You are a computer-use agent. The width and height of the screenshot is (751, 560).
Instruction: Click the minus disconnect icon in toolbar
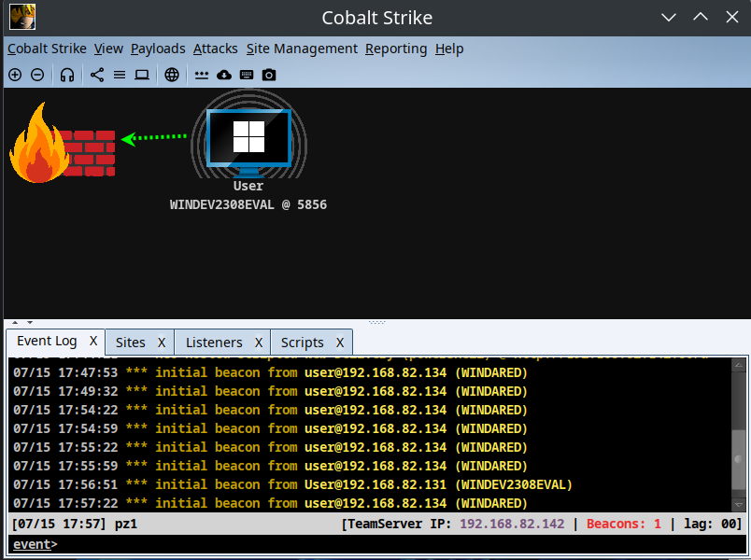37,75
